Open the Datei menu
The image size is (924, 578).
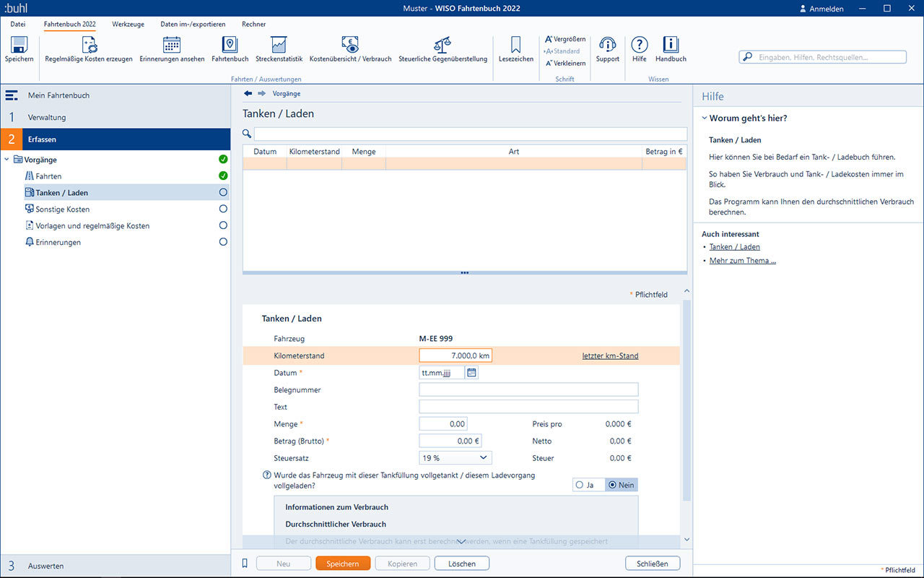(x=18, y=24)
